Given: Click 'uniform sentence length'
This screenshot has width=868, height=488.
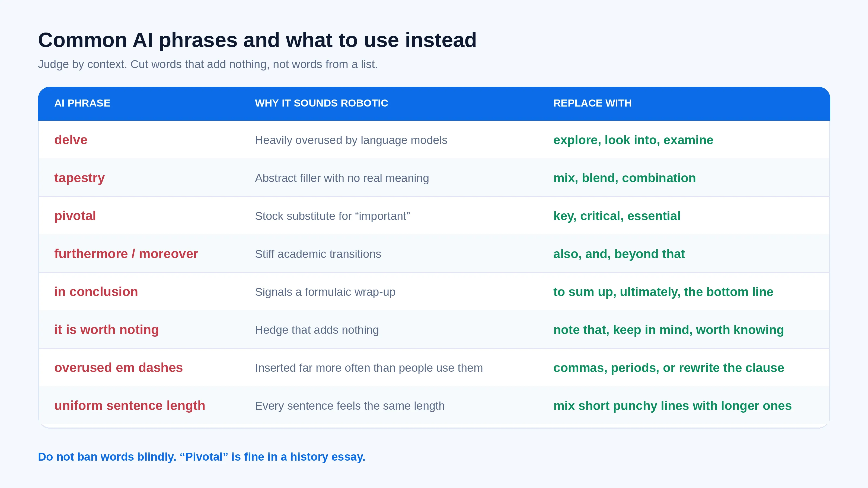Looking at the screenshot, I should 130,406.
